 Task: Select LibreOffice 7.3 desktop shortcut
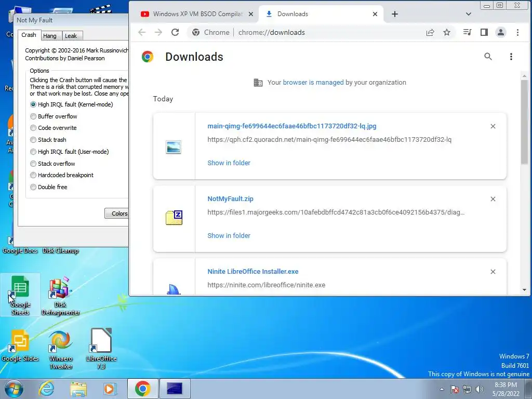[x=101, y=349]
